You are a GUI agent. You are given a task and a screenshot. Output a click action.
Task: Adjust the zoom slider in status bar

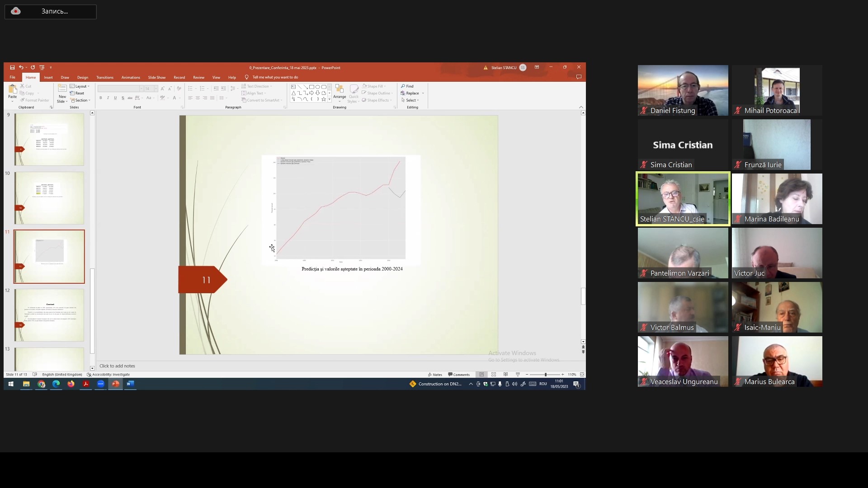[x=545, y=375]
